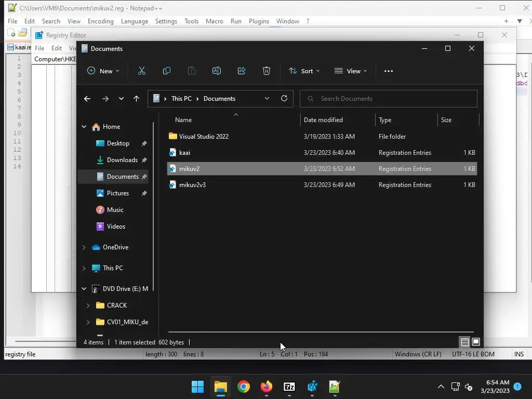Select the mikuv2v3 registration file
532x399 pixels.
tap(322, 185)
